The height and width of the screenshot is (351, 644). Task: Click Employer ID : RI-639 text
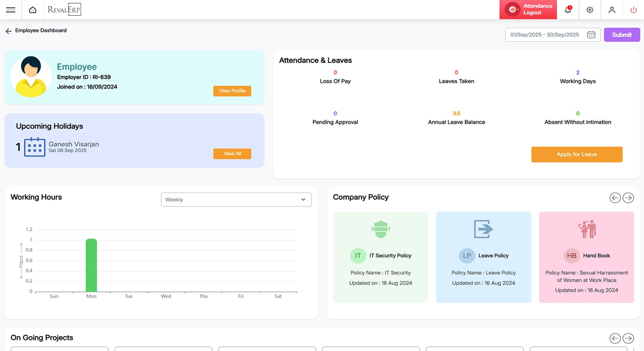click(x=84, y=77)
